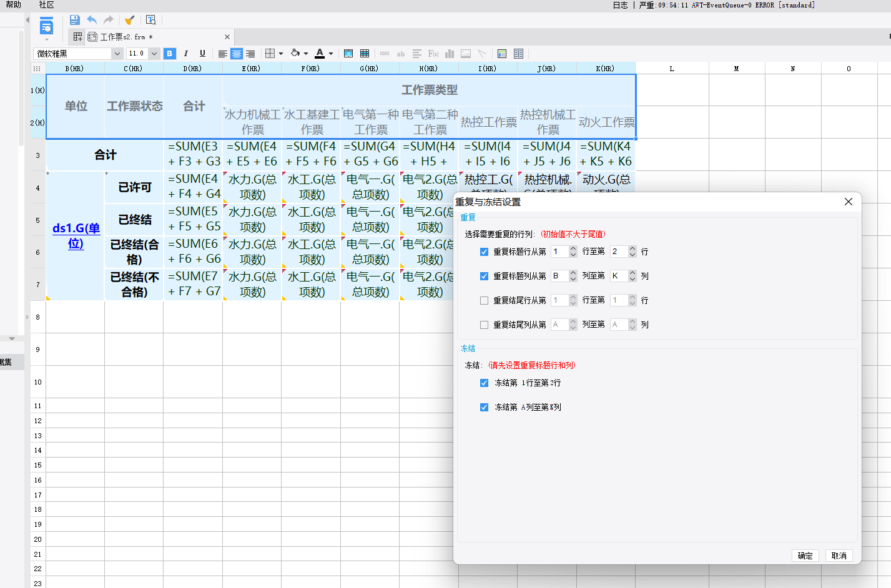Align cell text left
This screenshot has width=891, height=588.
point(222,54)
